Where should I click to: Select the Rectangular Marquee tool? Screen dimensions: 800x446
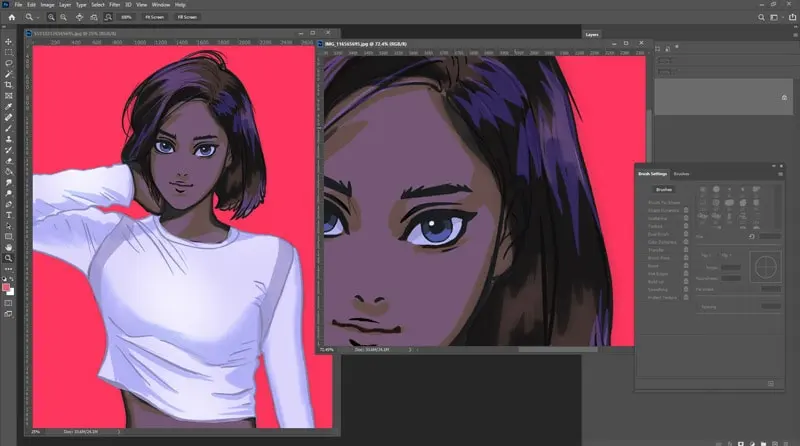[8, 52]
